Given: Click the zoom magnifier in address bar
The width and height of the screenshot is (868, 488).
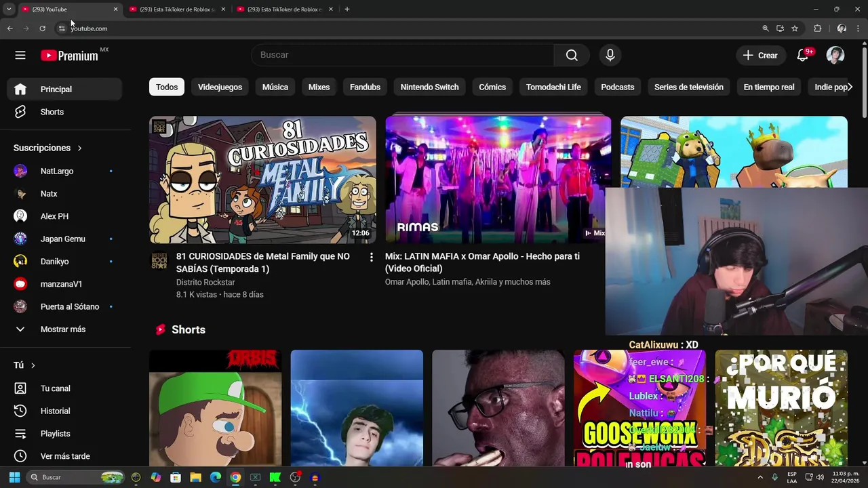Looking at the screenshot, I should (766, 28).
